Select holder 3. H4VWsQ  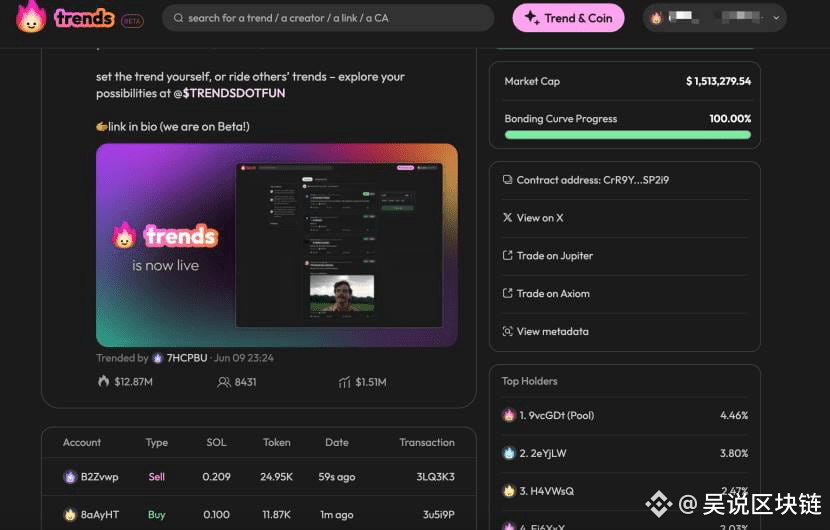[x=547, y=491]
